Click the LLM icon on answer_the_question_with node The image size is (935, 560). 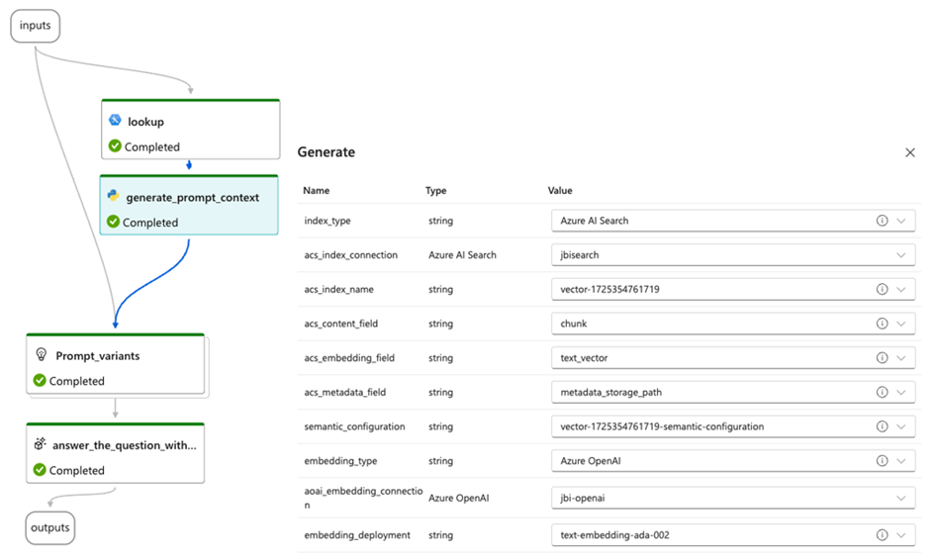tap(40, 443)
